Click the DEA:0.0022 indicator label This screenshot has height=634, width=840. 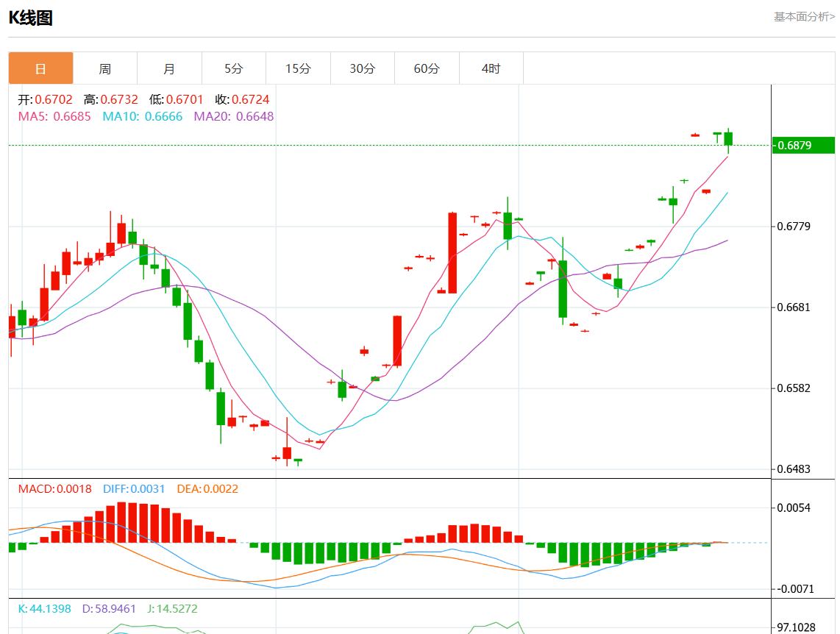click(207, 489)
